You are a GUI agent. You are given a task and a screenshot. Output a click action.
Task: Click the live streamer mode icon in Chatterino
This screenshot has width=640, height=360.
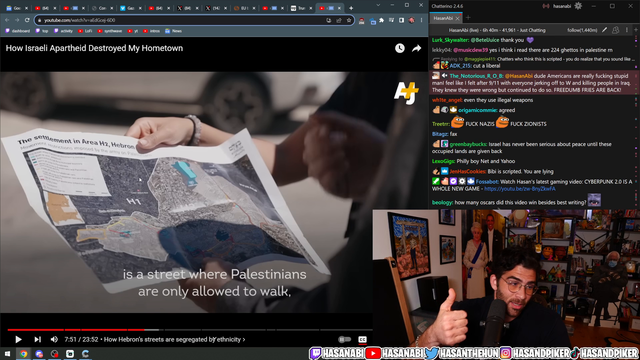pos(546,6)
